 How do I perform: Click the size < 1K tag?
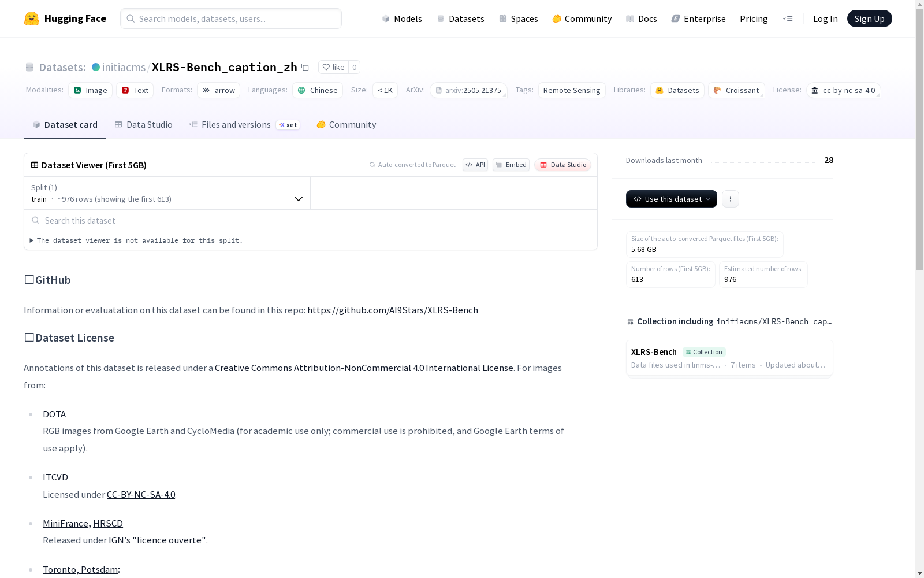tap(385, 90)
